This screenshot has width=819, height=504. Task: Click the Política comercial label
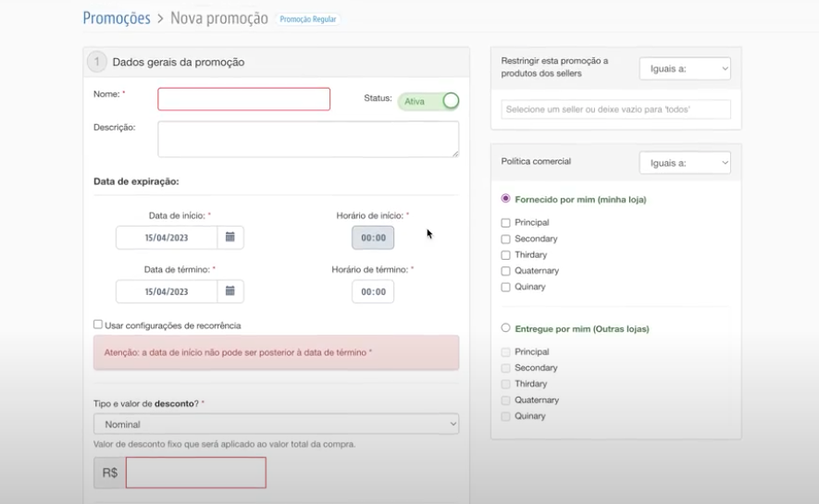[x=536, y=161]
